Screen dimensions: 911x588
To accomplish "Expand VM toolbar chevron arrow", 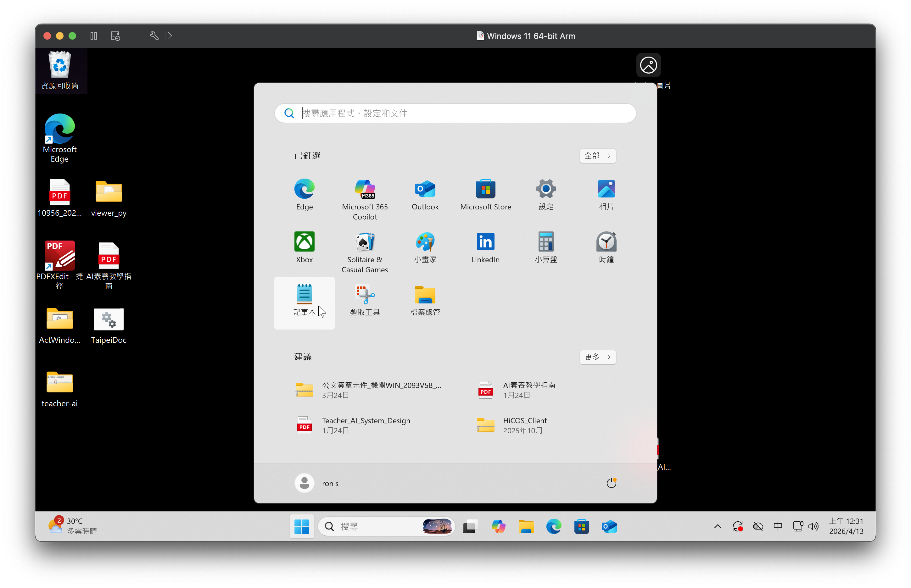I will 170,36.
